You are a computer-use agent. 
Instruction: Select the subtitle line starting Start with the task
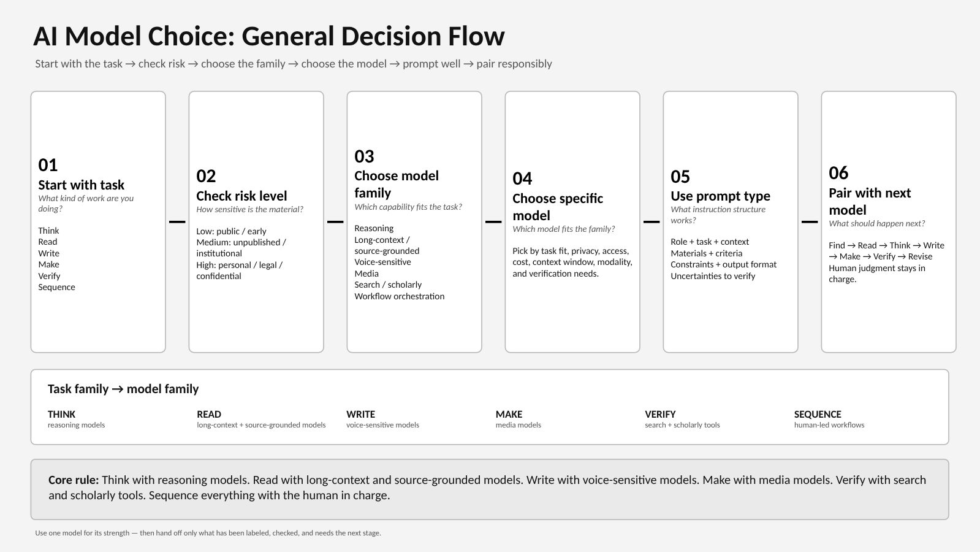pos(294,64)
